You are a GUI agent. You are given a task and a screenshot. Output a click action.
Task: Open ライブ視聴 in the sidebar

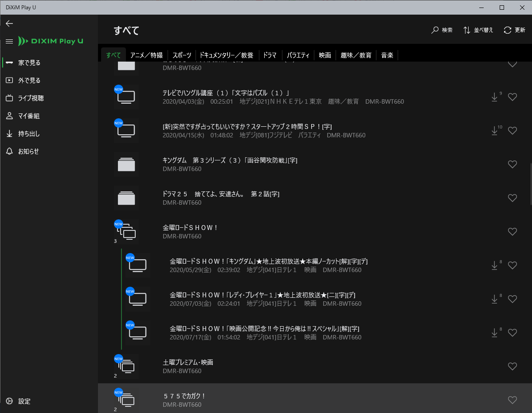pos(31,98)
